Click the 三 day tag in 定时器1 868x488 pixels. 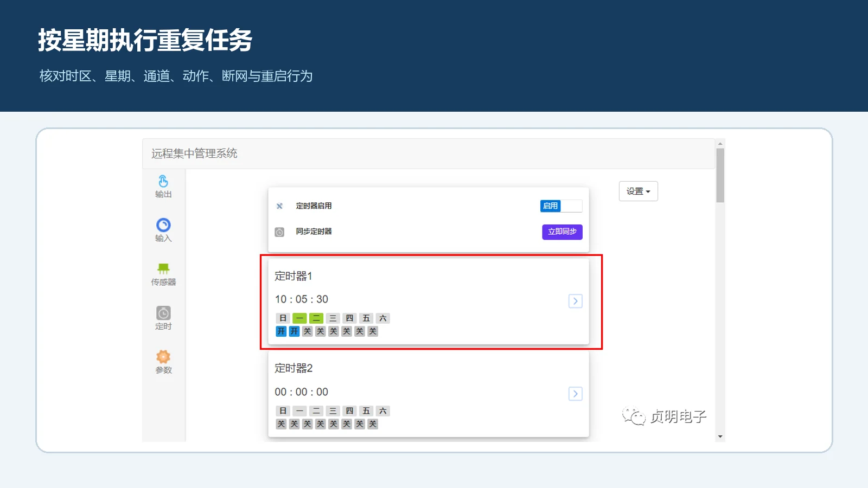[x=333, y=318]
